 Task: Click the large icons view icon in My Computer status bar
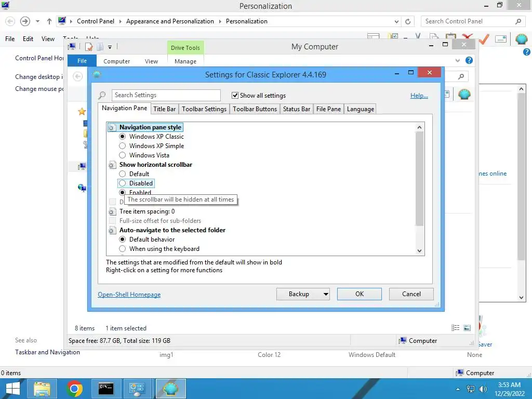click(x=467, y=327)
